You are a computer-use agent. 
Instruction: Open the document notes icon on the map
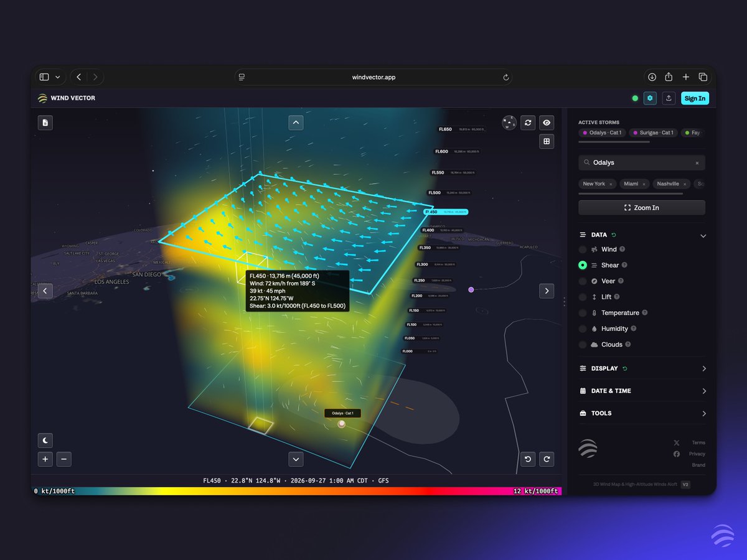(45, 123)
